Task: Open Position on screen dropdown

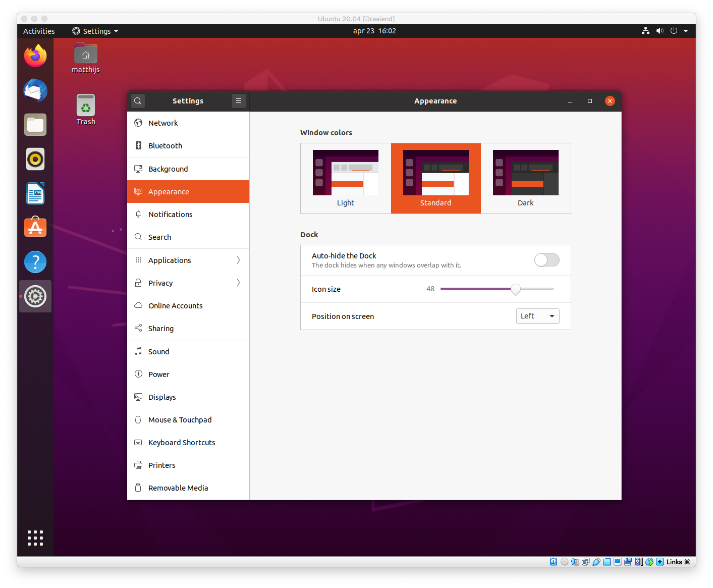Action: click(537, 316)
